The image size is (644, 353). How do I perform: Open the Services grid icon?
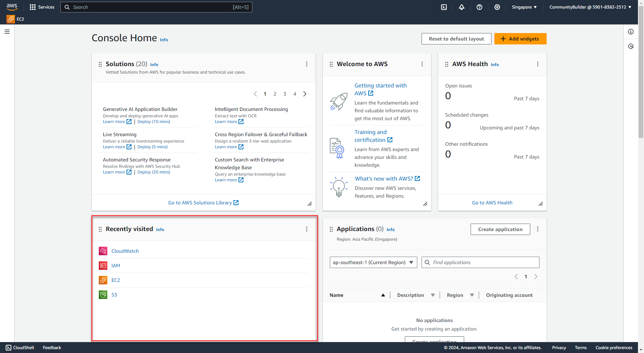click(x=32, y=7)
